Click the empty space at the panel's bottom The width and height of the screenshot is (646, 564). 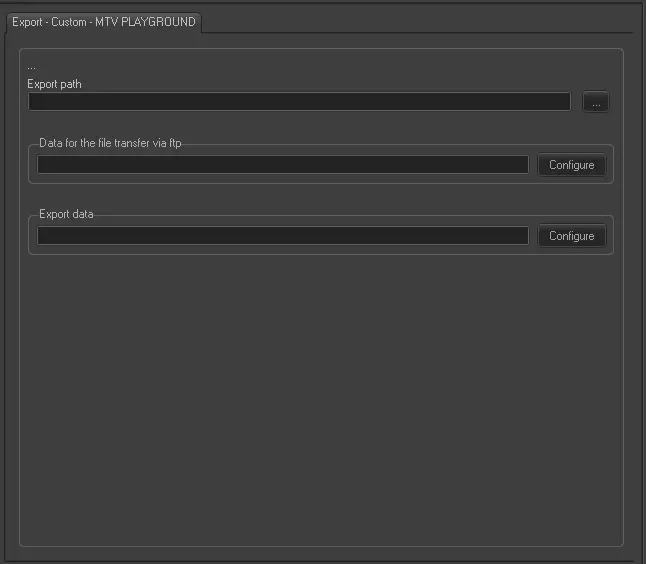pyautogui.click(x=320, y=525)
